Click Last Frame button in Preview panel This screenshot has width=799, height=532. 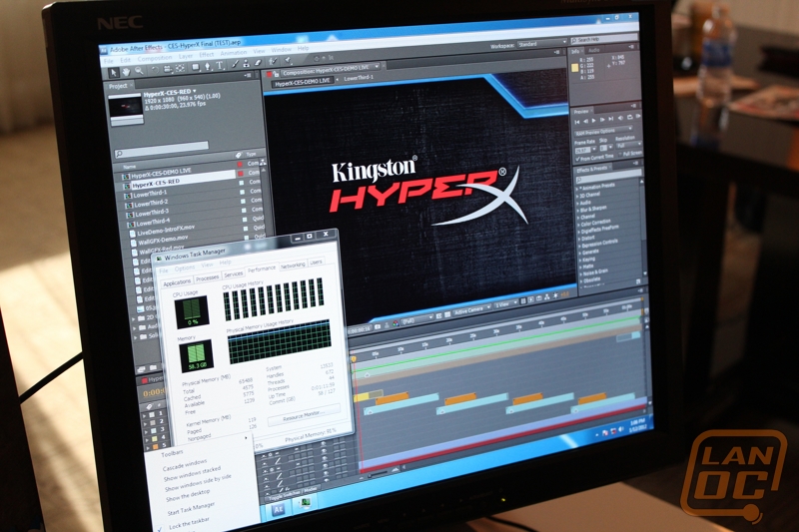611,119
